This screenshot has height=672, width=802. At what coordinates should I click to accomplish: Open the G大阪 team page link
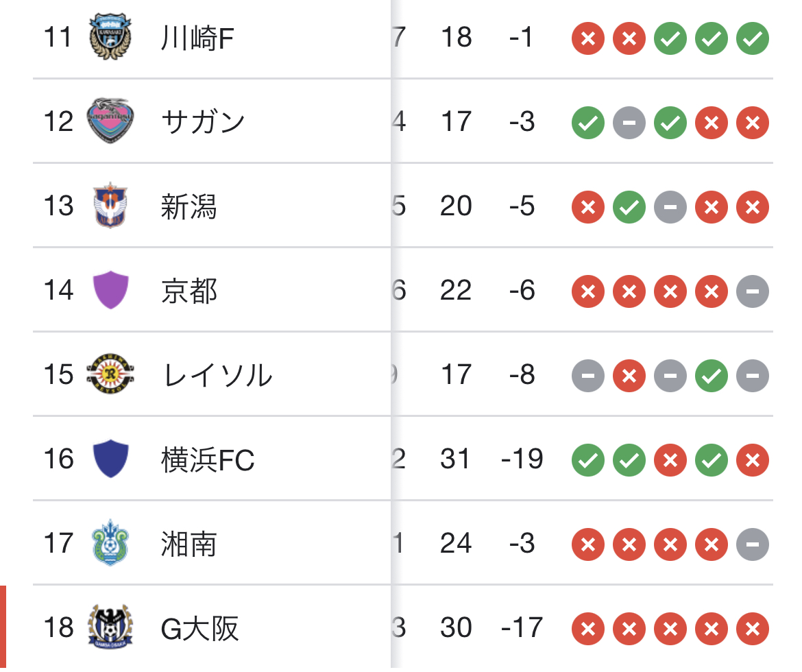tap(199, 628)
